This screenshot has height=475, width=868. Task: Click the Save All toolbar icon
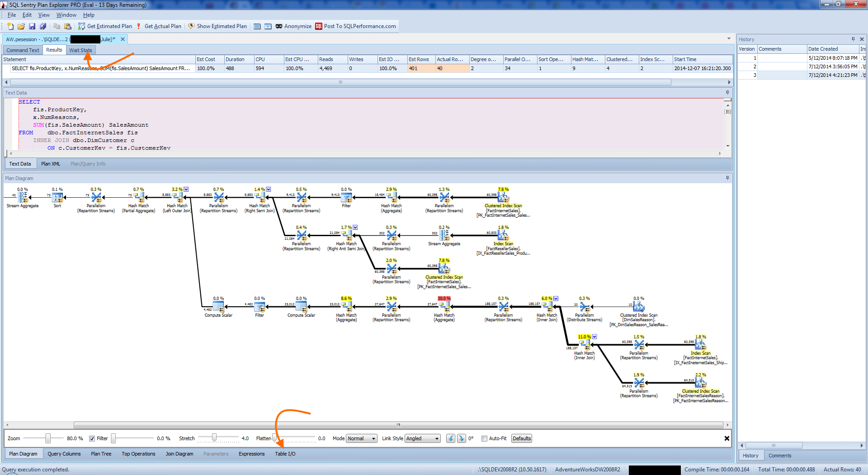pyautogui.click(x=43, y=26)
